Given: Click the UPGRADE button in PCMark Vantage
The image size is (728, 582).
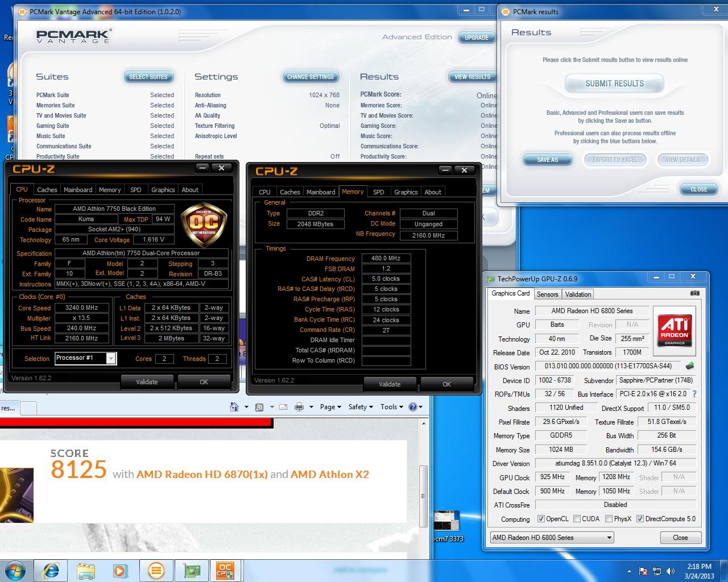Looking at the screenshot, I should 477,38.
